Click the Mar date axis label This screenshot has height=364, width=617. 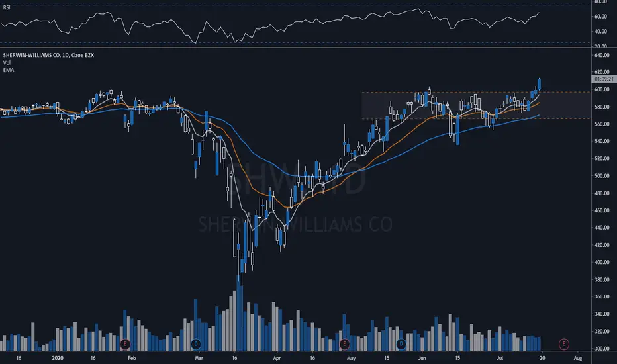(199, 358)
